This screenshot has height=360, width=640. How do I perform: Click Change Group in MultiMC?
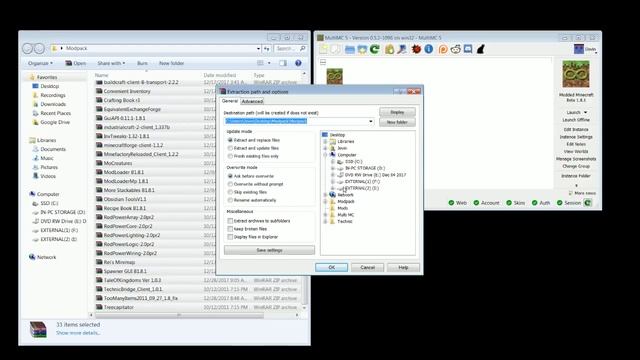pos(576,166)
